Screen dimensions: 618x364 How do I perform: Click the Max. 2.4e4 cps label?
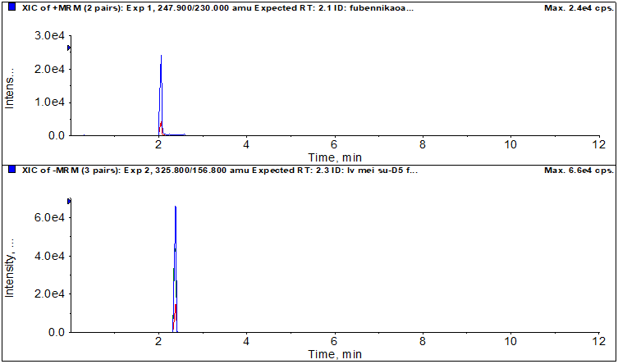pos(578,7)
